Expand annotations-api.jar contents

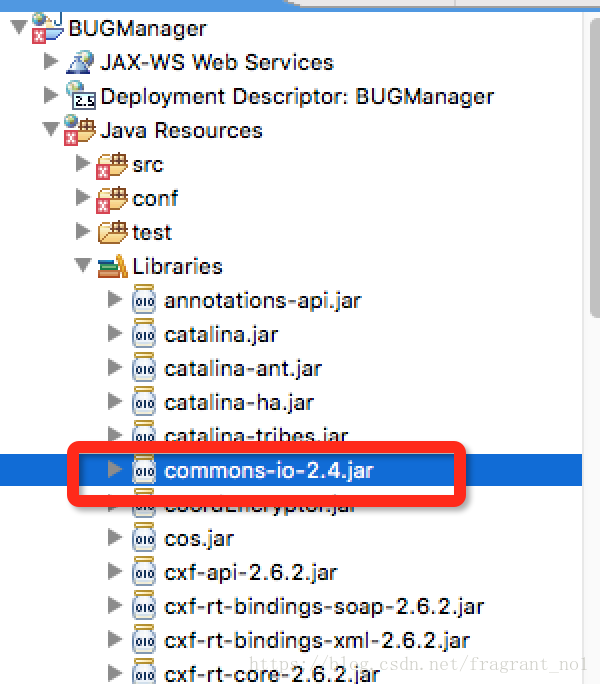pos(115,299)
